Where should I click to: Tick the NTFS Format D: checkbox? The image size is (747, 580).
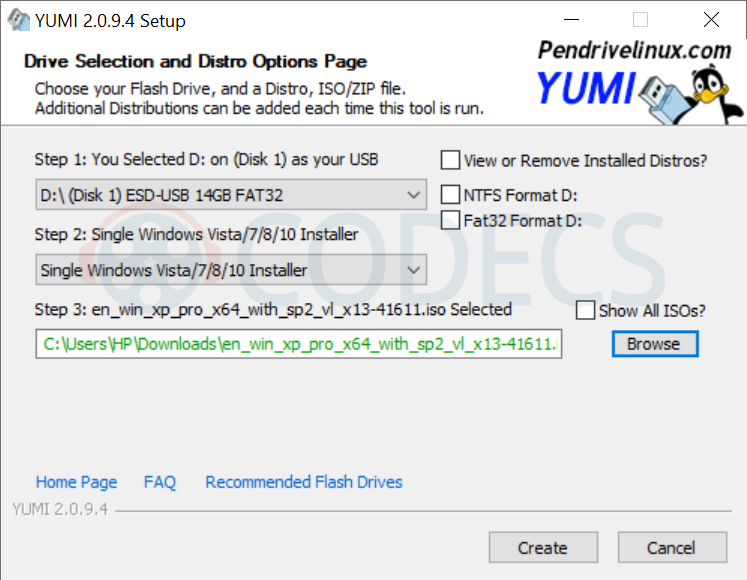(x=451, y=195)
